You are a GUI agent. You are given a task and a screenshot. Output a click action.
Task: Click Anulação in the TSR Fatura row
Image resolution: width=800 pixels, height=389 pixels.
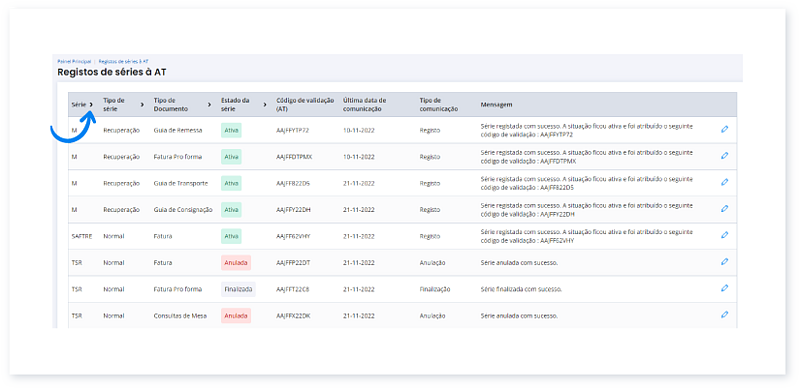tap(433, 263)
